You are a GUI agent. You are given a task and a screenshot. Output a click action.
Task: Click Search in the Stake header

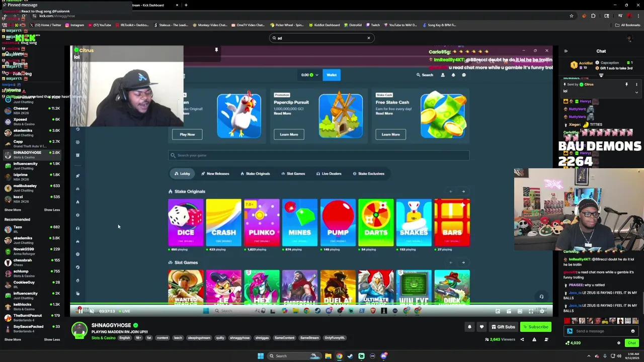424,75
